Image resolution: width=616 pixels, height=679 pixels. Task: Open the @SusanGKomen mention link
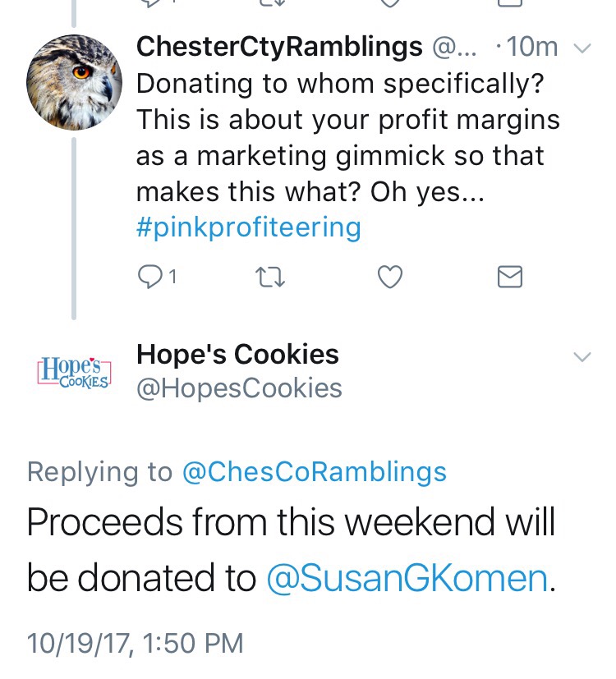[407, 578]
